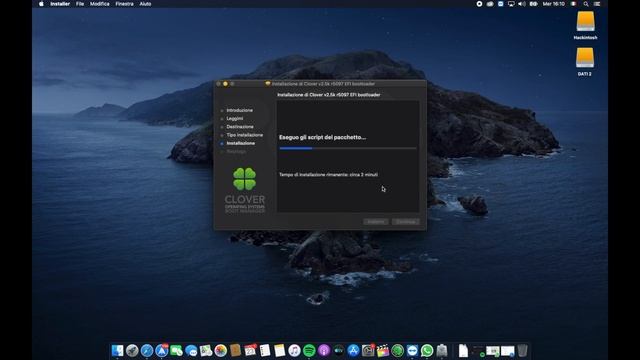Click disabled Continua button in installer
This screenshot has height=360, width=640.
coord(406,222)
